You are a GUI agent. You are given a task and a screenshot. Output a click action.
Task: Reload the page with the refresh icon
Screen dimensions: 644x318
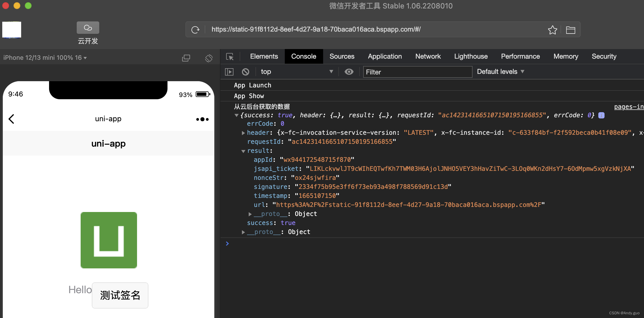coord(195,30)
